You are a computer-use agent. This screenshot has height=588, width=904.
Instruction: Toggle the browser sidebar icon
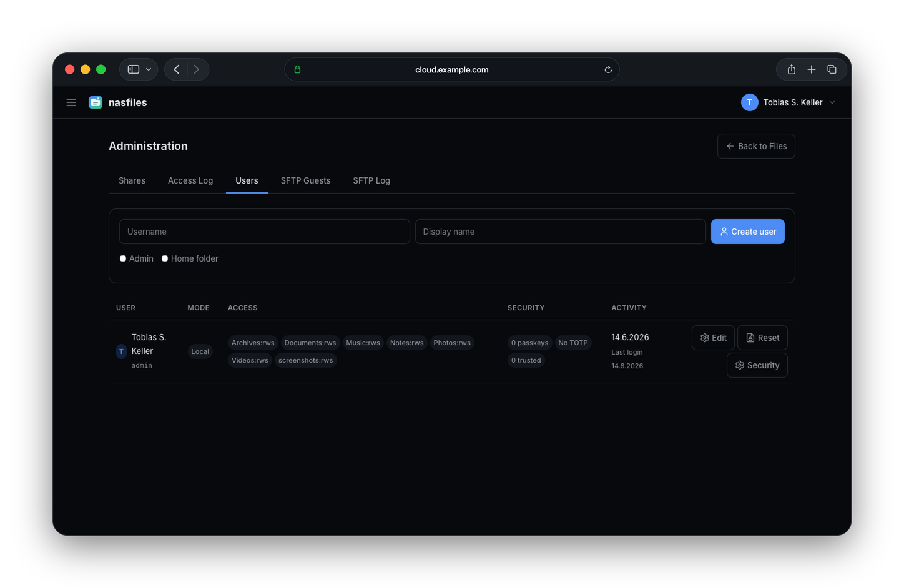(x=134, y=69)
